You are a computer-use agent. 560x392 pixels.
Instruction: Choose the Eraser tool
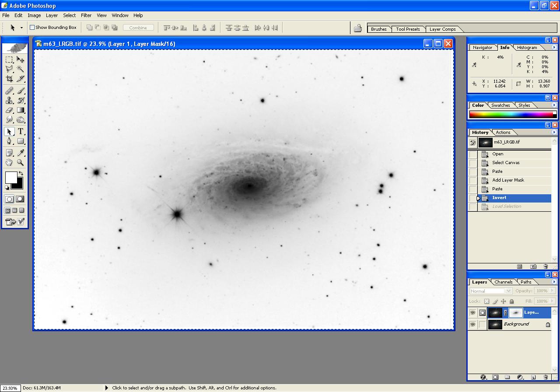(x=9, y=110)
